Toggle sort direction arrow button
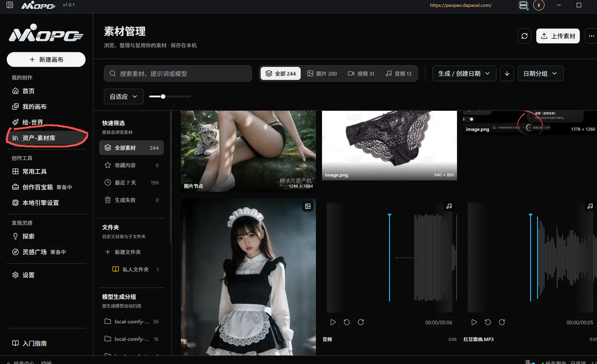The height and width of the screenshot is (364, 597). 507,73
